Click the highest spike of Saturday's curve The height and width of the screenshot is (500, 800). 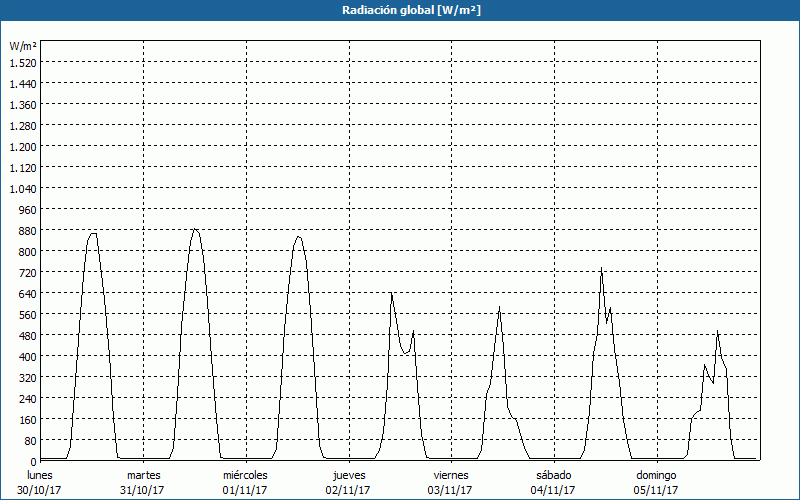coord(601,269)
